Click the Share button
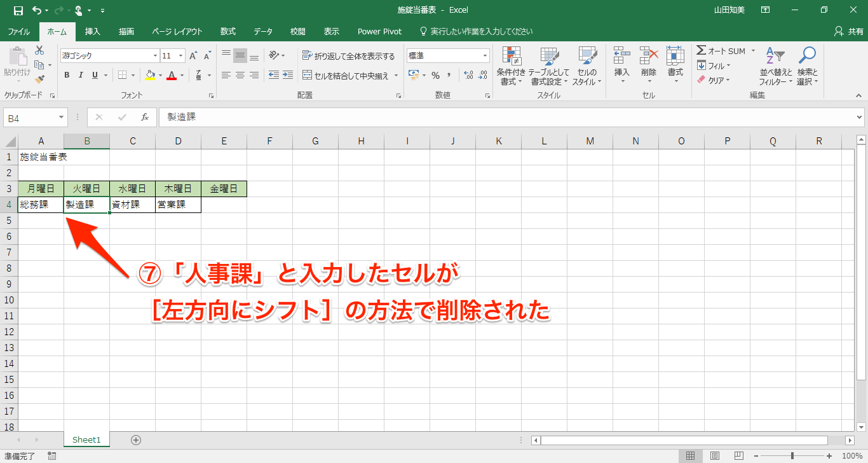The image size is (868, 463). coord(848,31)
